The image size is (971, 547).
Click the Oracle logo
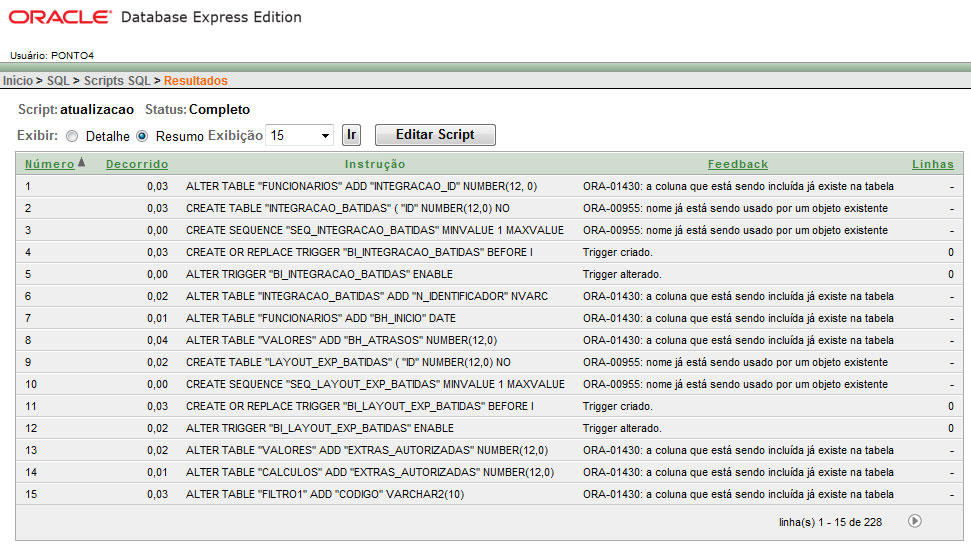(x=60, y=18)
